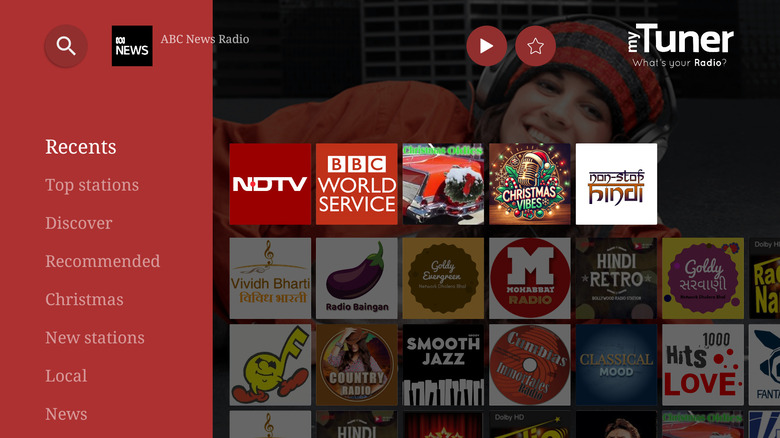Select Christmas Vibes station tile

click(530, 184)
